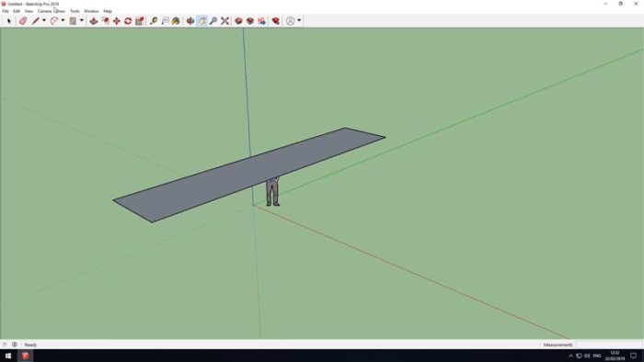Click the user account profile icon
644x362 pixels.
pos(291,21)
